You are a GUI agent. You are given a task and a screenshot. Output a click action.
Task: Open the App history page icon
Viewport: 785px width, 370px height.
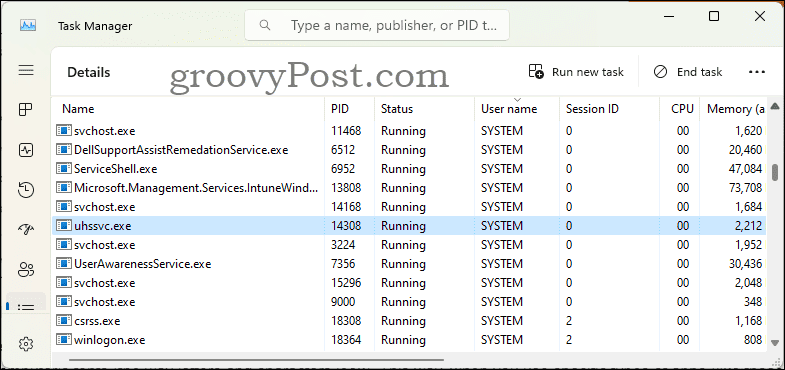(x=26, y=190)
